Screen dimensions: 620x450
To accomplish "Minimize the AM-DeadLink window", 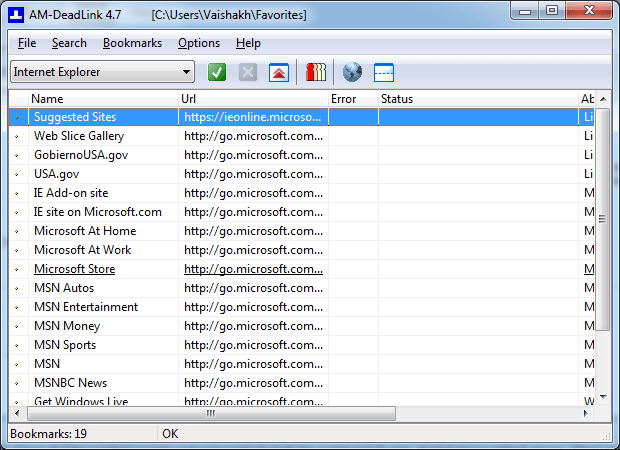I will pyautogui.click(x=525, y=11).
